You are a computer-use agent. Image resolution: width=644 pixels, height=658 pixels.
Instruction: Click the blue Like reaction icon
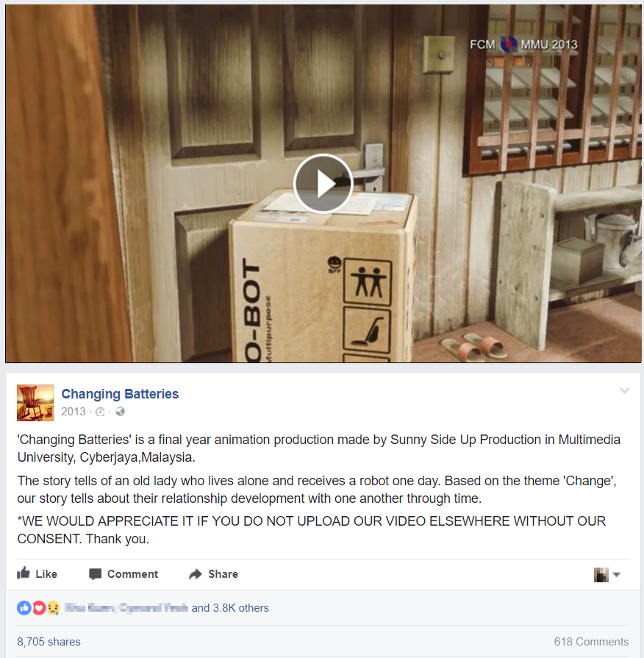click(x=24, y=608)
